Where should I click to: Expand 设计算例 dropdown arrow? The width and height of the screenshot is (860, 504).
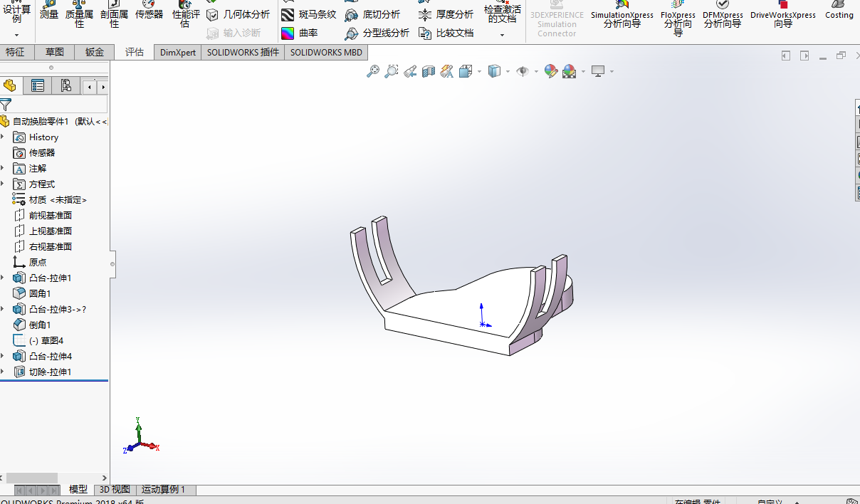(x=16, y=35)
